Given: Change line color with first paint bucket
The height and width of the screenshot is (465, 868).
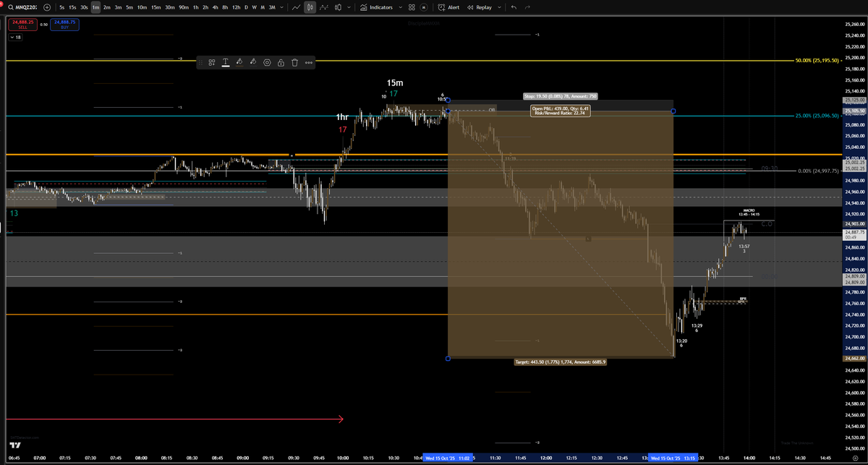Looking at the screenshot, I should 239,62.
